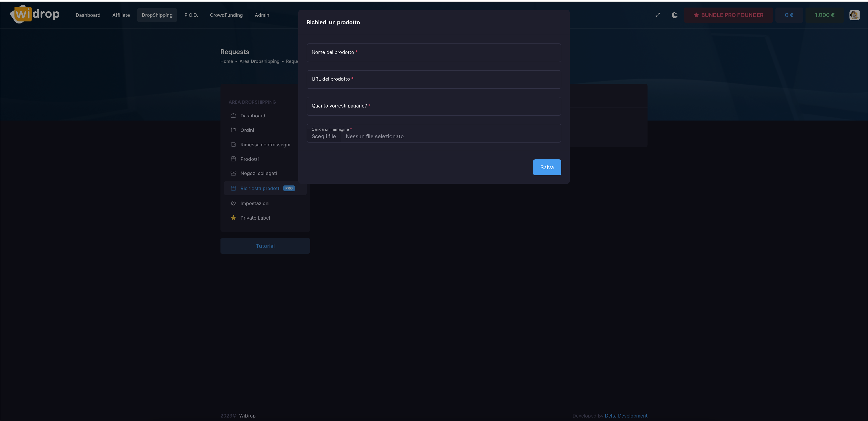The height and width of the screenshot is (421, 868).
Task: Click the Quanto vorresti pagarlo field
Action: point(434,106)
